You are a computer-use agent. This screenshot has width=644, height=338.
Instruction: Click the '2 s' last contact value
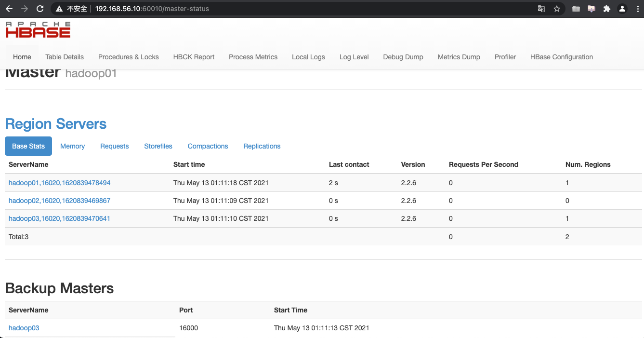point(334,183)
